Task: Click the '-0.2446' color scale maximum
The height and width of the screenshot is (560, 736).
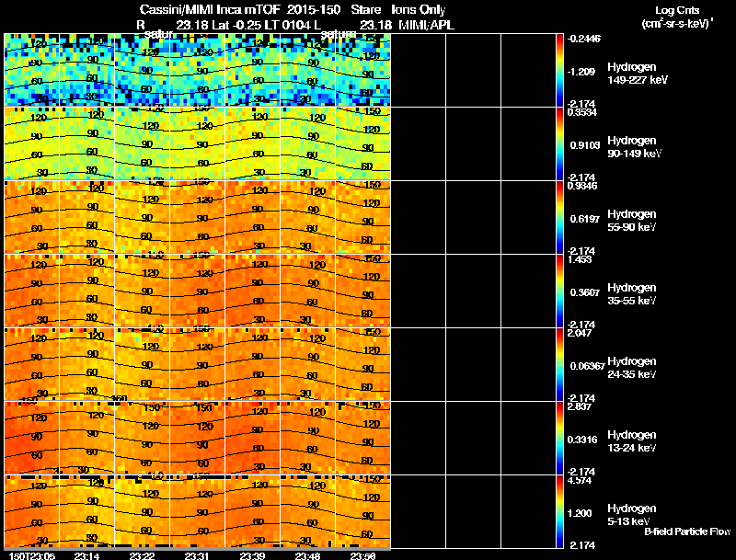Action: pyautogui.click(x=584, y=39)
